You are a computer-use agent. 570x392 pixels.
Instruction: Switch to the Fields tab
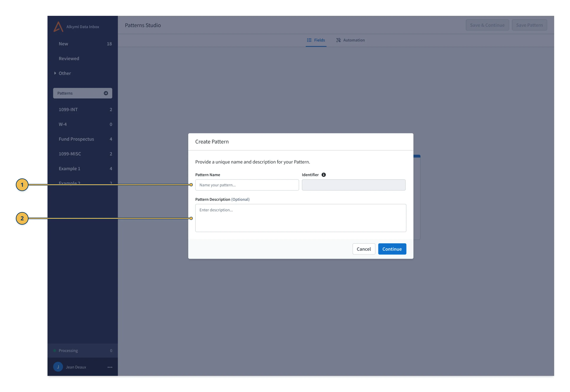point(316,40)
